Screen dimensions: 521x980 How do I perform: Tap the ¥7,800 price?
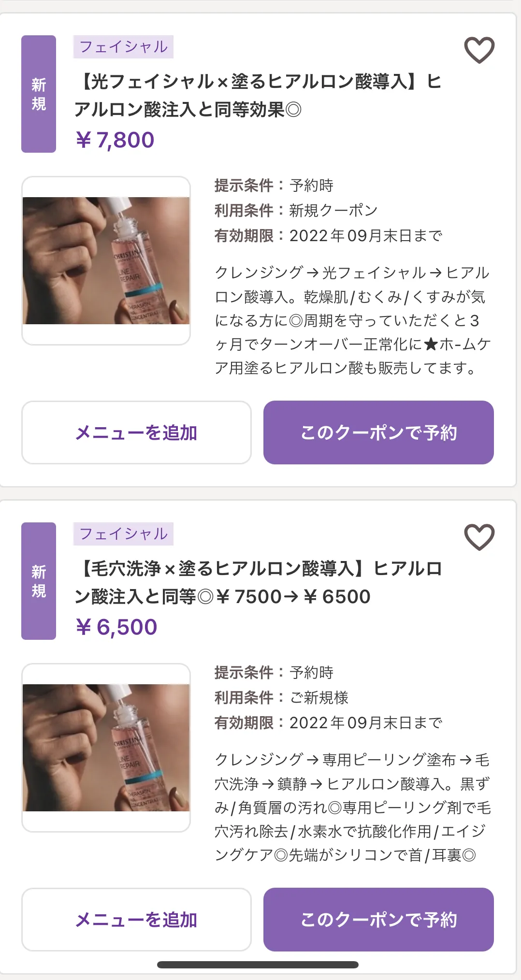pos(115,140)
